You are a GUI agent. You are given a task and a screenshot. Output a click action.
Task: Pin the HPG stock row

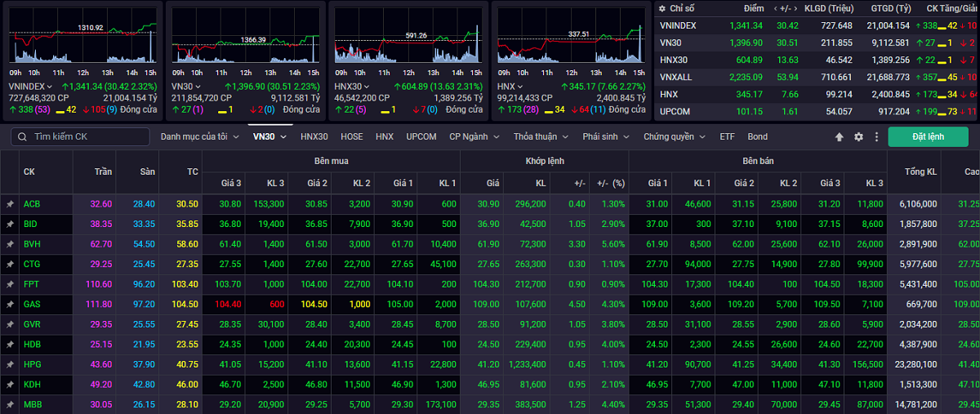10,363
